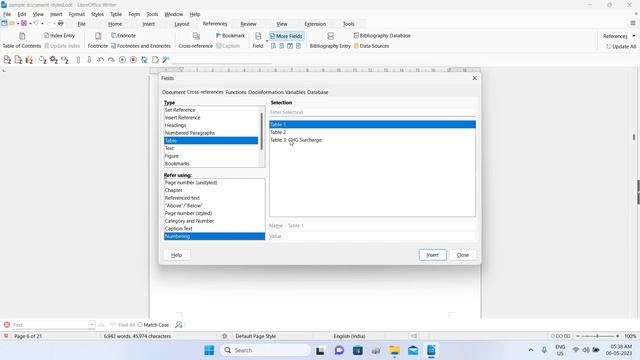The width and height of the screenshot is (640, 360).
Task: Click the Filter Selection input field
Action: (372, 112)
